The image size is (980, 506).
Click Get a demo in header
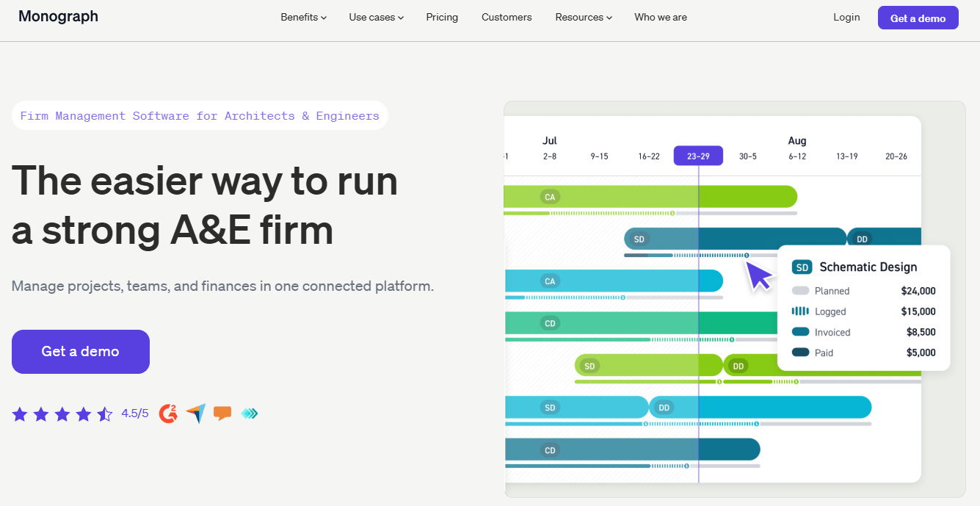point(918,18)
